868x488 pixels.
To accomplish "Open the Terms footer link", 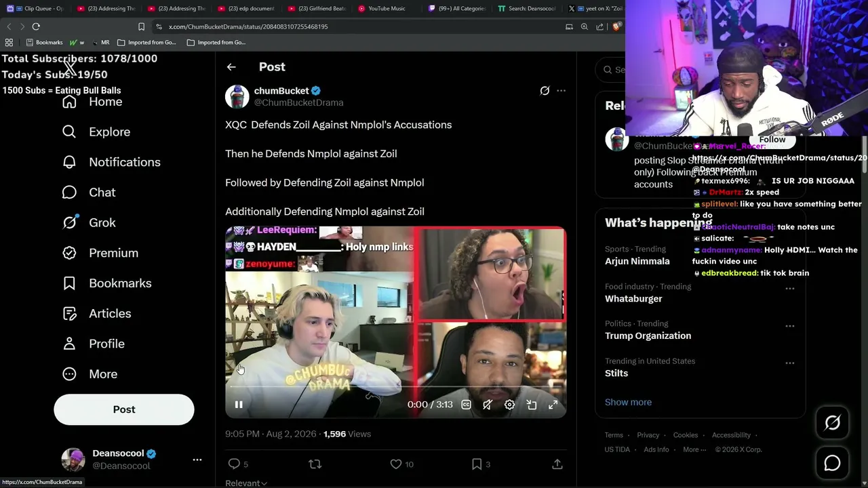I will click(614, 435).
